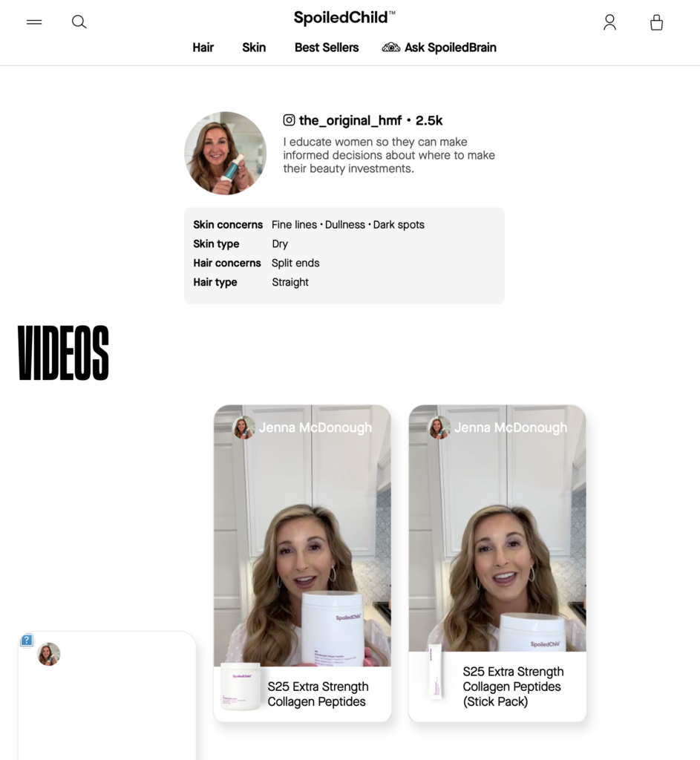Open the account profile icon
This screenshot has width=700, height=760.
(x=610, y=22)
